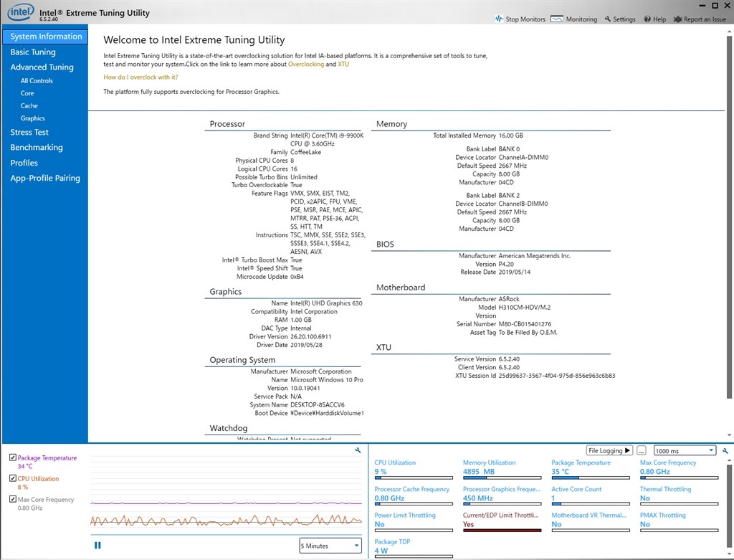
Task: Click the CPU utilization graph line area
Action: point(226,520)
